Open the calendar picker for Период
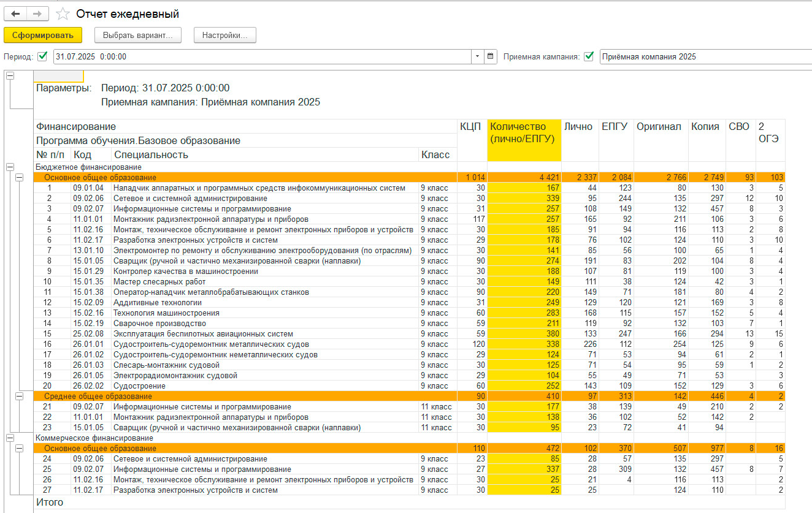Viewport: 812px width, 513px height. (491, 56)
